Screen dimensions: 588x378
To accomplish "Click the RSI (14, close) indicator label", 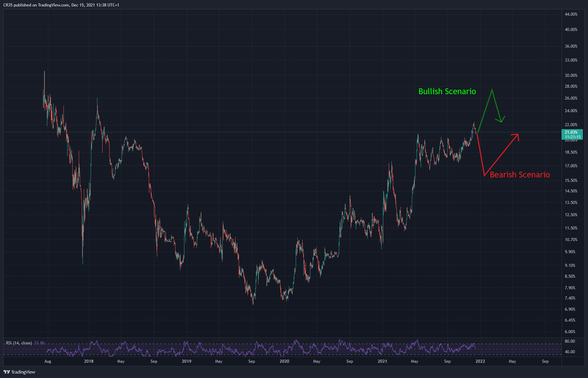I will (x=19, y=343).
